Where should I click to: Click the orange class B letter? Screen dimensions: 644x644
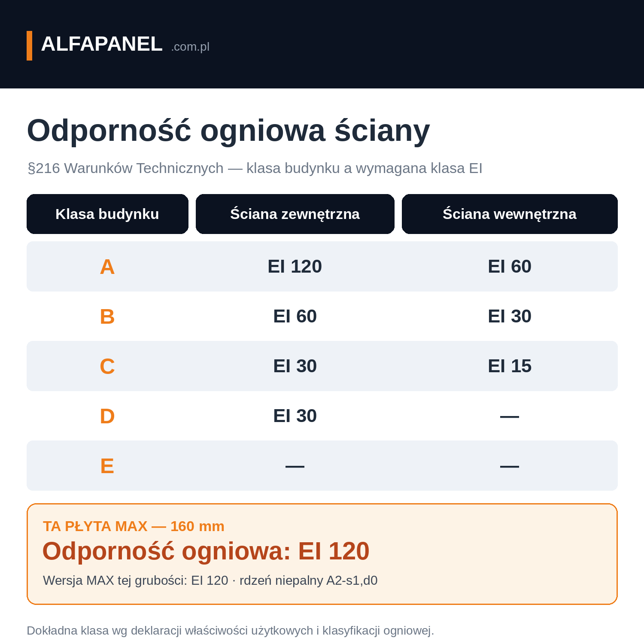107,316
